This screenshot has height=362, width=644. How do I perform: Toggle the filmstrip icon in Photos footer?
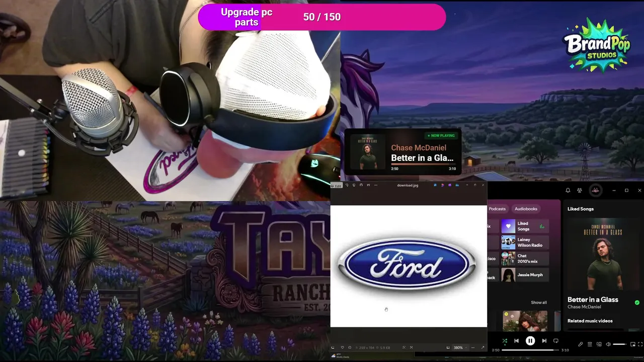pos(333,347)
